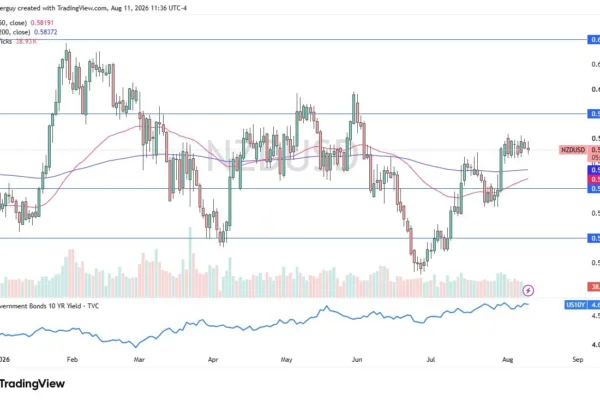600x400 pixels.
Task: Click the Jul label on time axis
Action: (430, 359)
